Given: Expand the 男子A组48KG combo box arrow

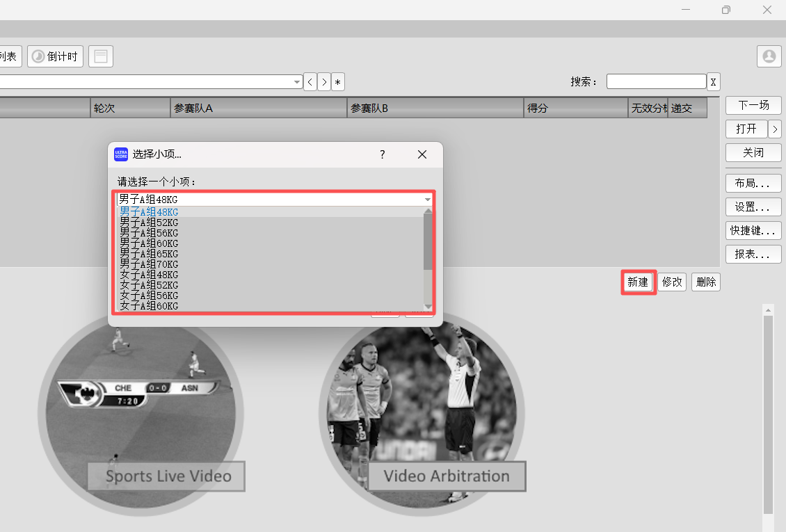Looking at the screenshot, I should tap(428, 200).
